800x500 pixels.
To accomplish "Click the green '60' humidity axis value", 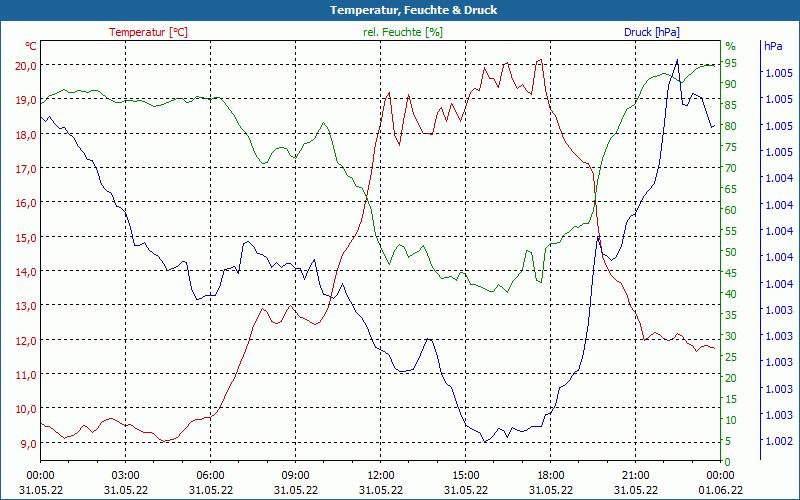I will coord(731,210).
